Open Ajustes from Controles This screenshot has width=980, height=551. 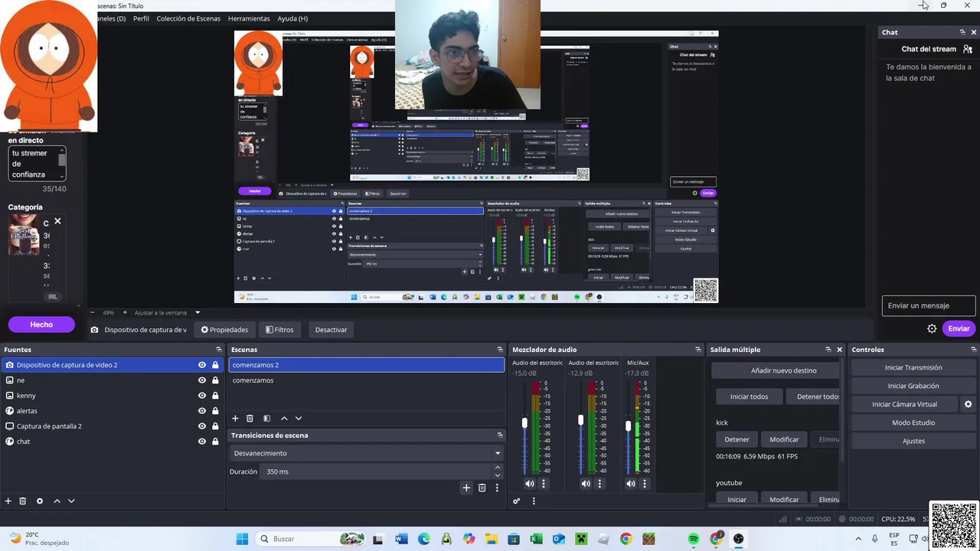[x=913, y=441]
